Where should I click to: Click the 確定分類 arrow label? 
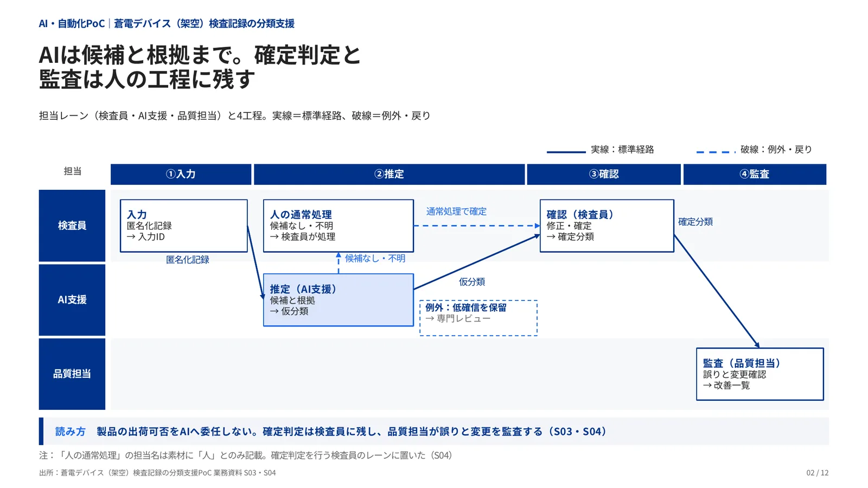point(695,222)
